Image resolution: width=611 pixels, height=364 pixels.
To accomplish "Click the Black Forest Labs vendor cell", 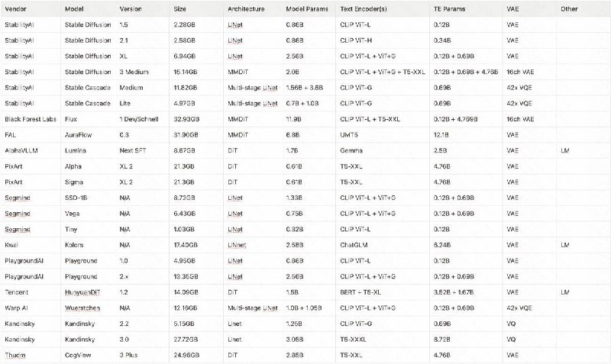I will [31, 119].
